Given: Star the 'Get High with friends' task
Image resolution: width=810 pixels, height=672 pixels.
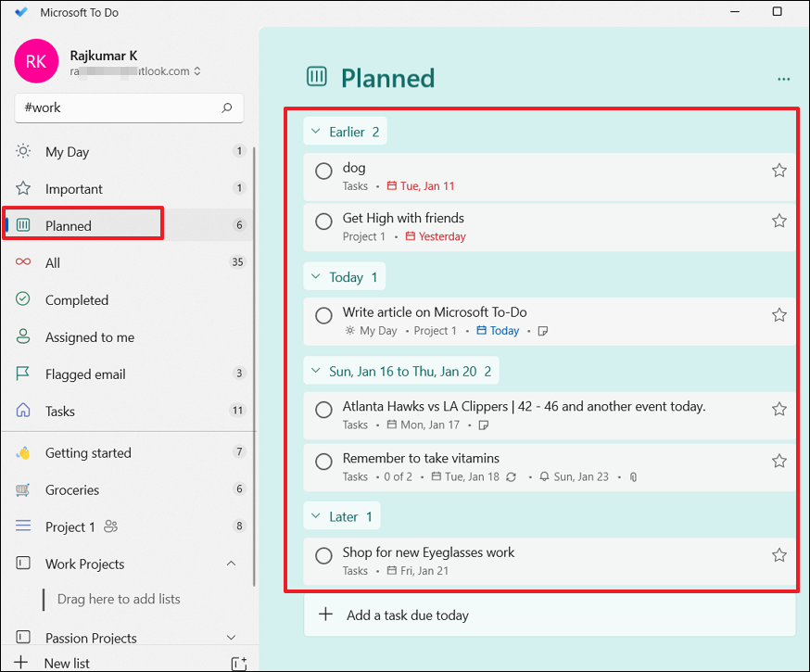Looking at the screenshot, I should 779,222.
